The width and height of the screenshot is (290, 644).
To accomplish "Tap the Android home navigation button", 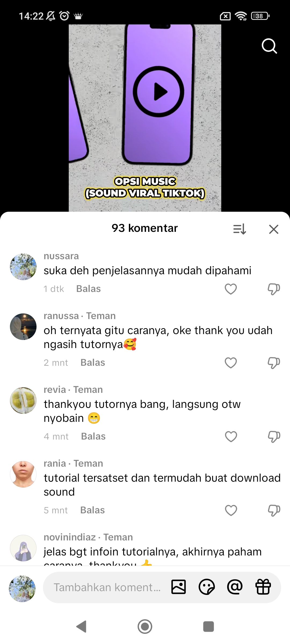I will click(x=145, y=627).
